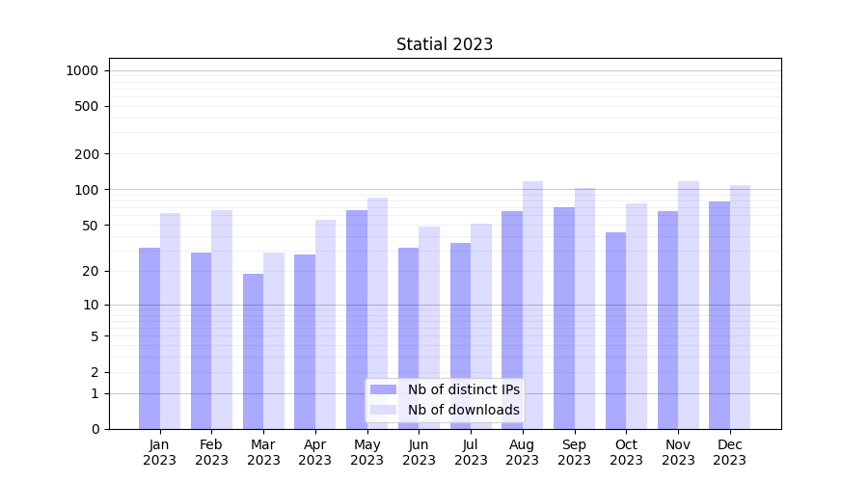The height and width of the screenshot is (482, 868).
Task: Click the 'Feb 2023' x-axis label
Action: tap(211, 452)
